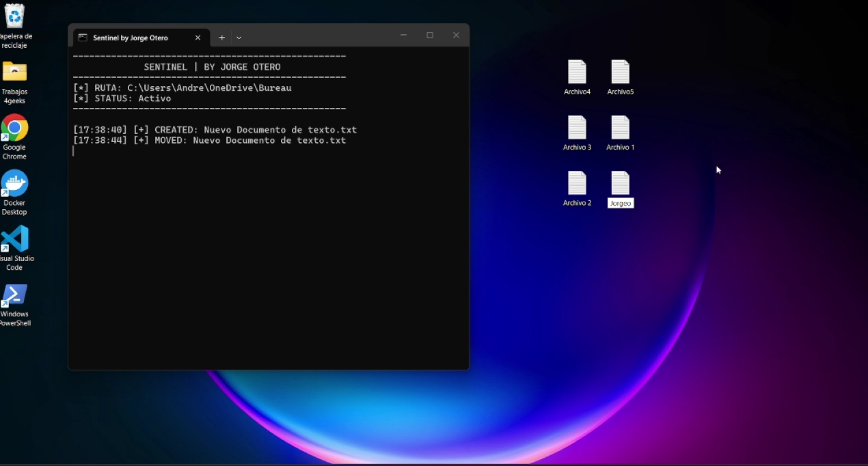
Task: Click the RUTA path line in terminal
Action: tap(182, 88)
